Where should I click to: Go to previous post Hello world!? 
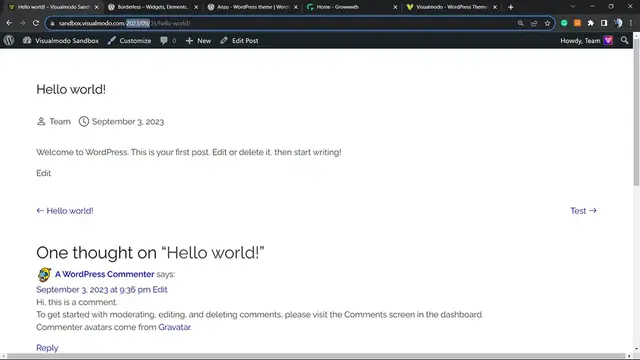65,211
